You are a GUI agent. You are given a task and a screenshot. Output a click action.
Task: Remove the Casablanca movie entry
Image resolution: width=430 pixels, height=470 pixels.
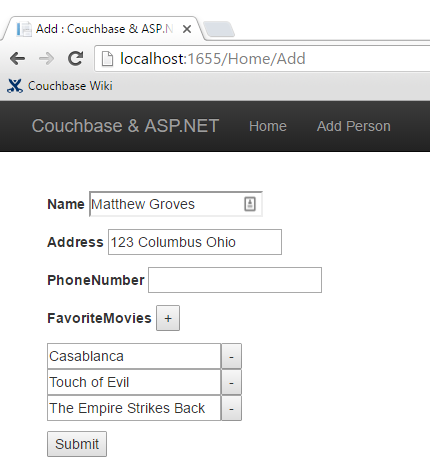pos(231,356)
